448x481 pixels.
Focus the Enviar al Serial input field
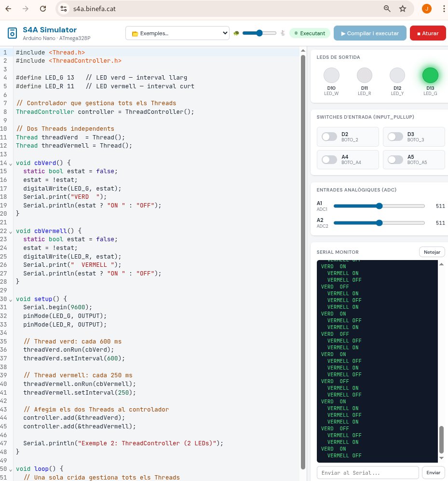click(367, 472)
